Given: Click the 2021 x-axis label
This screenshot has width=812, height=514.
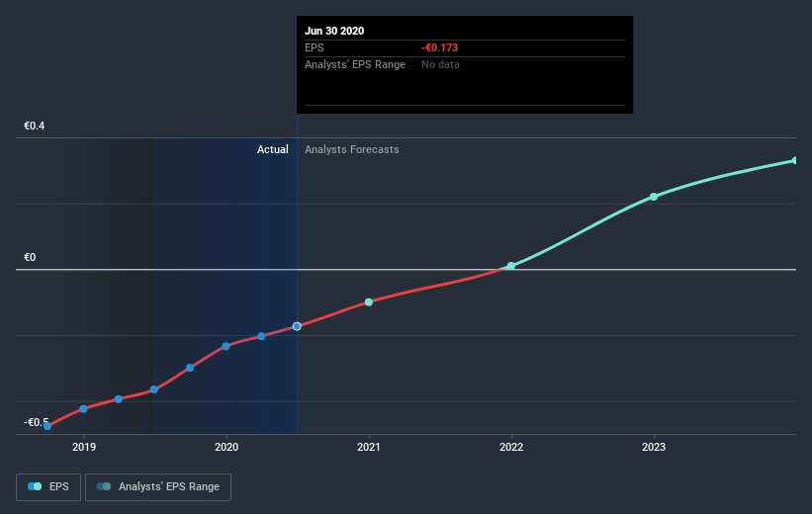Looking at the screenshot, I should (369, 447).
